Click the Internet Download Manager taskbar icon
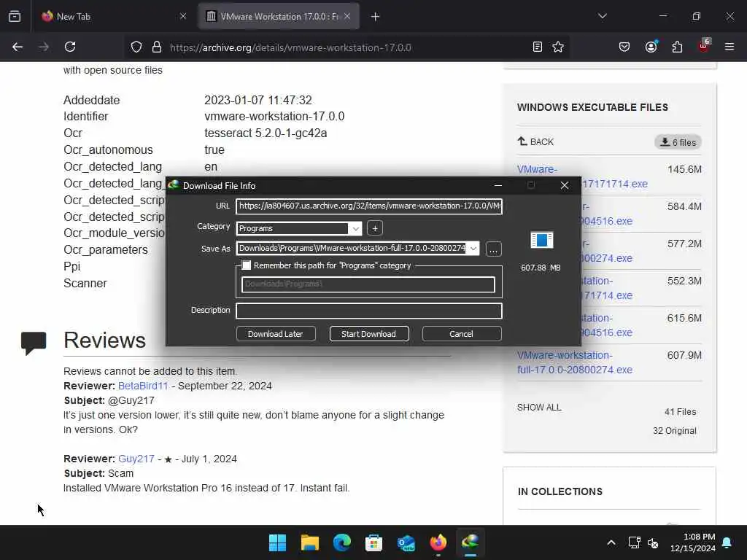Viewport: 747px width, 560px height. (471, 542)
